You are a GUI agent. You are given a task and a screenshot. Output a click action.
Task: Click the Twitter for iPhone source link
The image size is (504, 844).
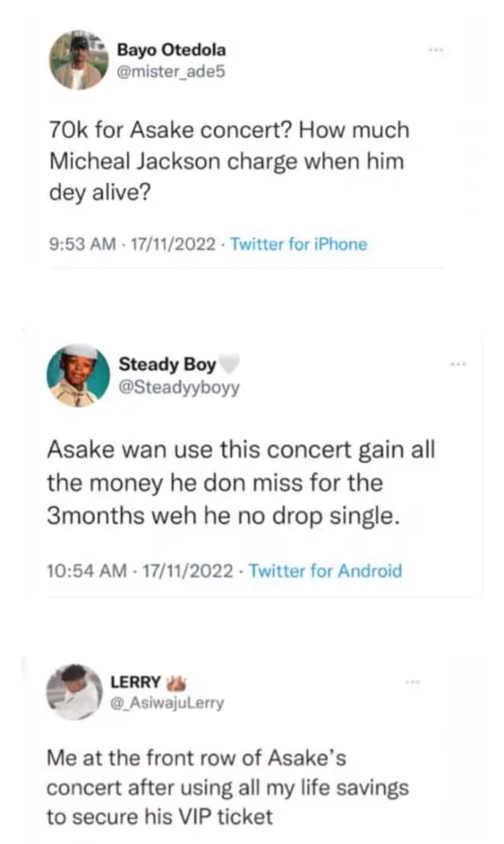coord(298,245)
